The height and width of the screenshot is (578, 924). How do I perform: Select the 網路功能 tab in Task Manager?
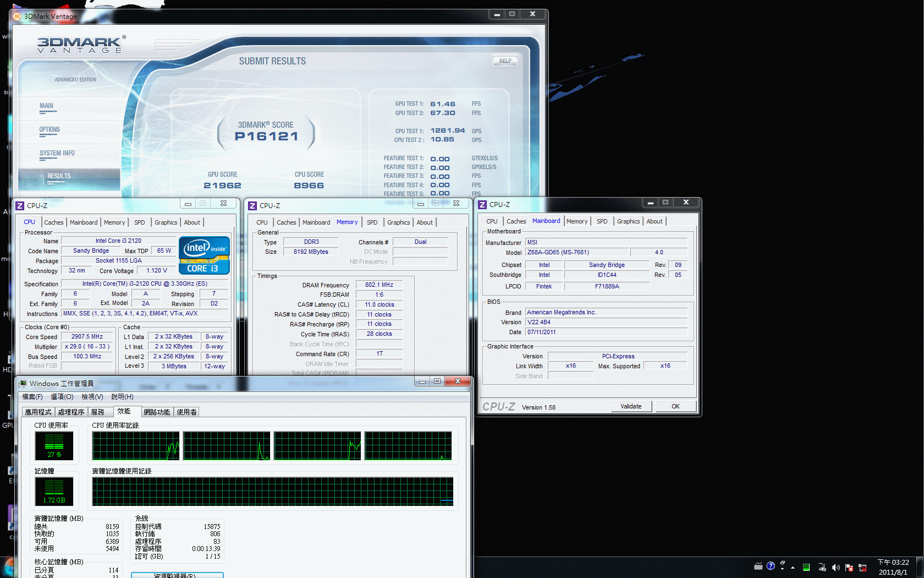[x=157, y=412]
